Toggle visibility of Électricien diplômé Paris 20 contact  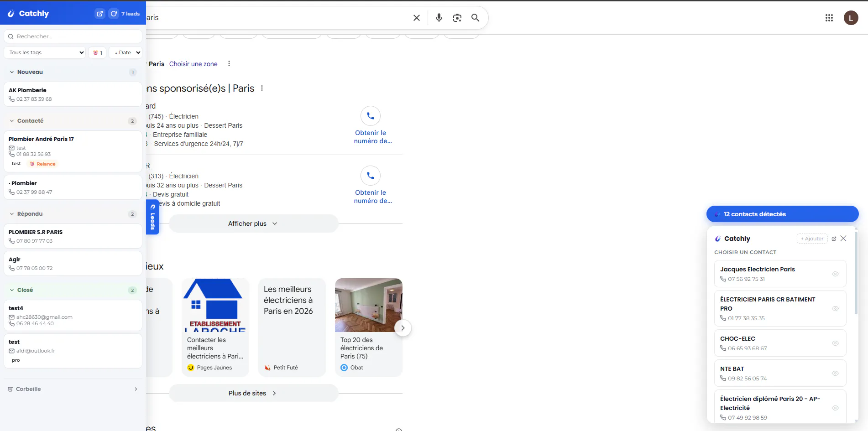pyautogui.click(x=835, y=408)
